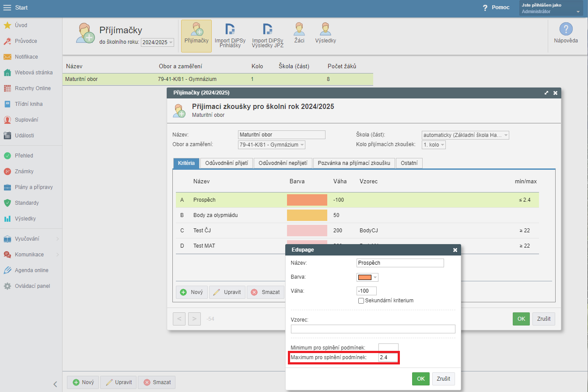Screen dimensions: 588x392
Task: Expand Vyučování submenu in sidebar
Action: pyautogui.click(x=31, y=239)
